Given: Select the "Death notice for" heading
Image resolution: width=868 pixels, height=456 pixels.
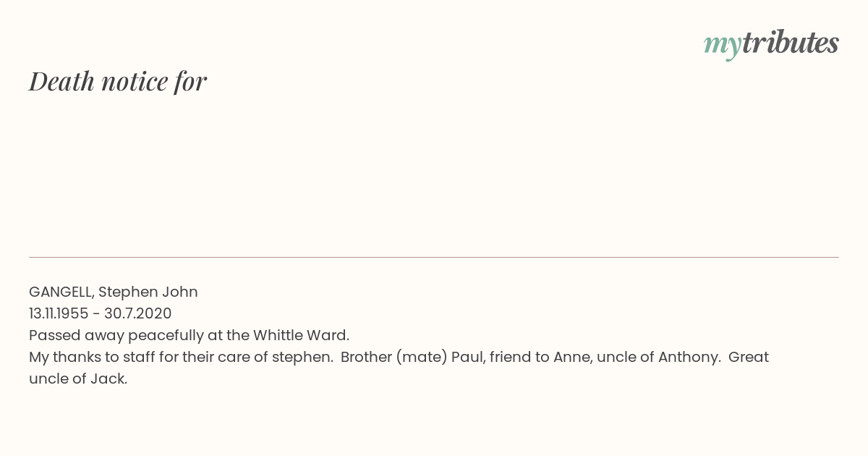Looking at the screenshot, I should tap(118, 81).
